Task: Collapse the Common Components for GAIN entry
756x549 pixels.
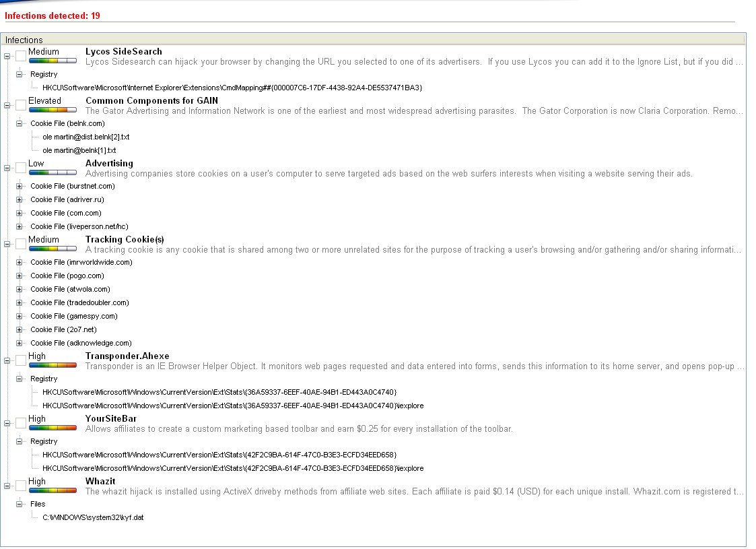Action: (x=7, y=106)
